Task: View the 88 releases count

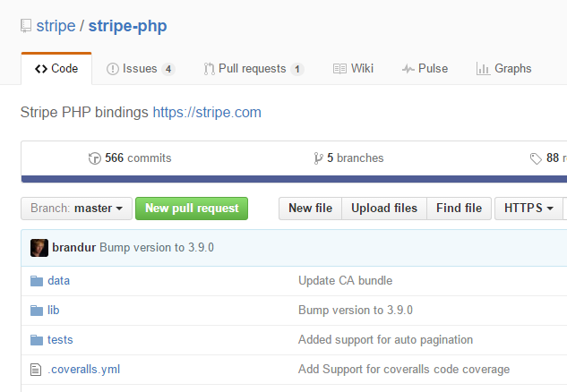Action: tap(553, 158)
